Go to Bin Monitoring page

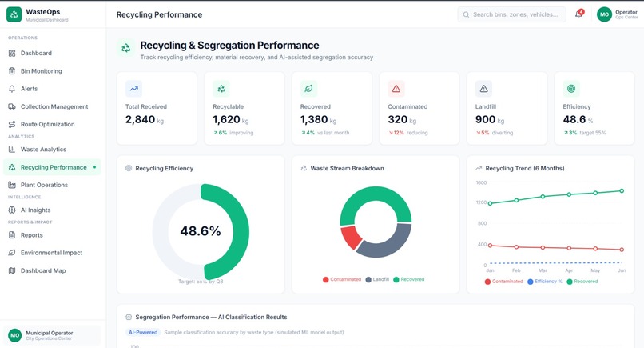52,70
